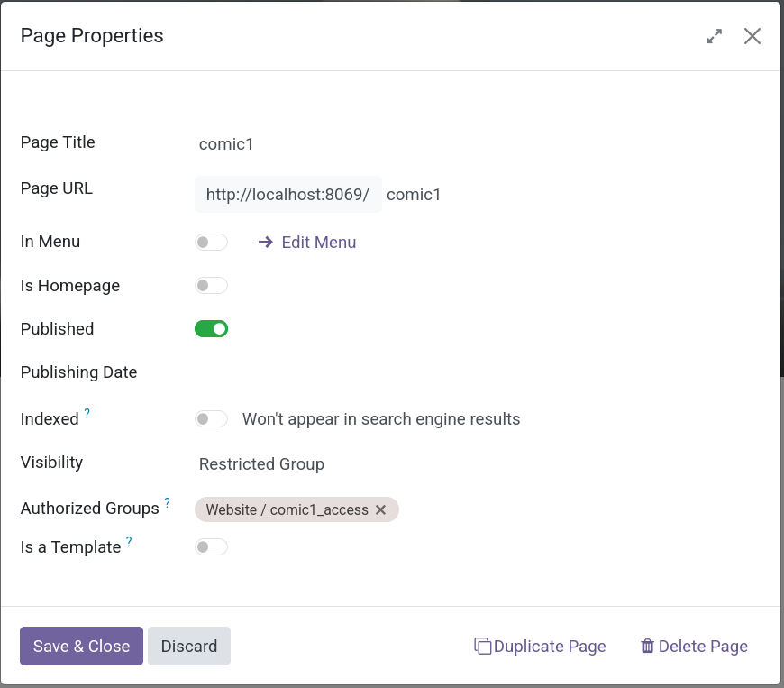Remove the comic1_access group tag
784x688 pixels.
(380, 509)
